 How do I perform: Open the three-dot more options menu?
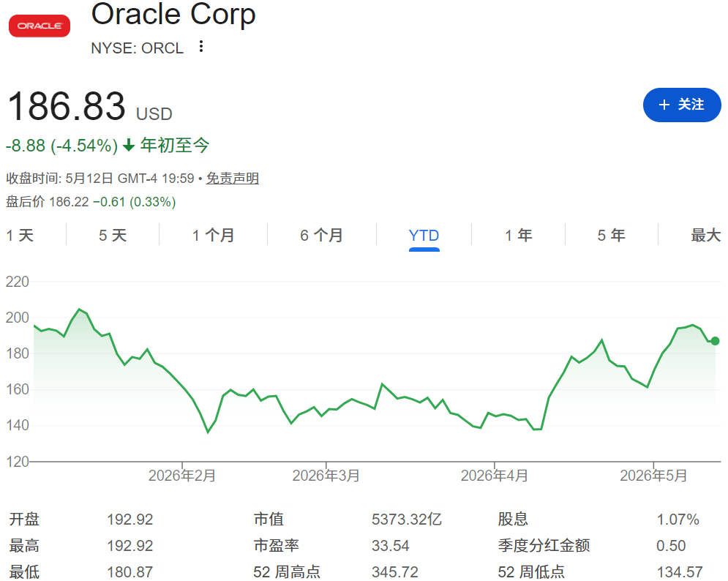click(201, 46)
